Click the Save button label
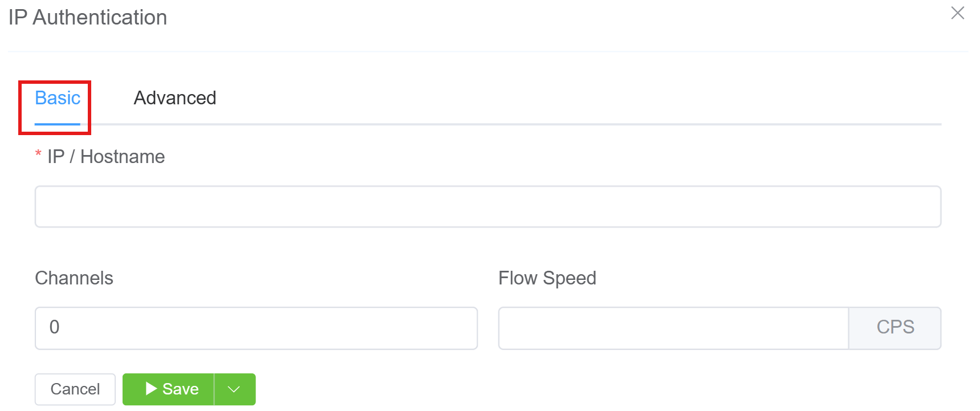The width and height of the screenshot is (980, 411). click(180, 389)
